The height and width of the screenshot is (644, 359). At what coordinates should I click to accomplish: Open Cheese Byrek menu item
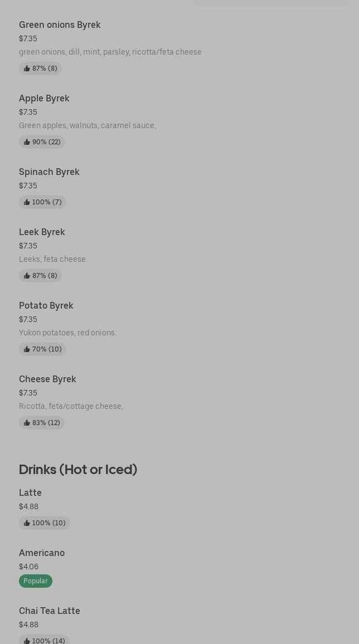[47, 379]
